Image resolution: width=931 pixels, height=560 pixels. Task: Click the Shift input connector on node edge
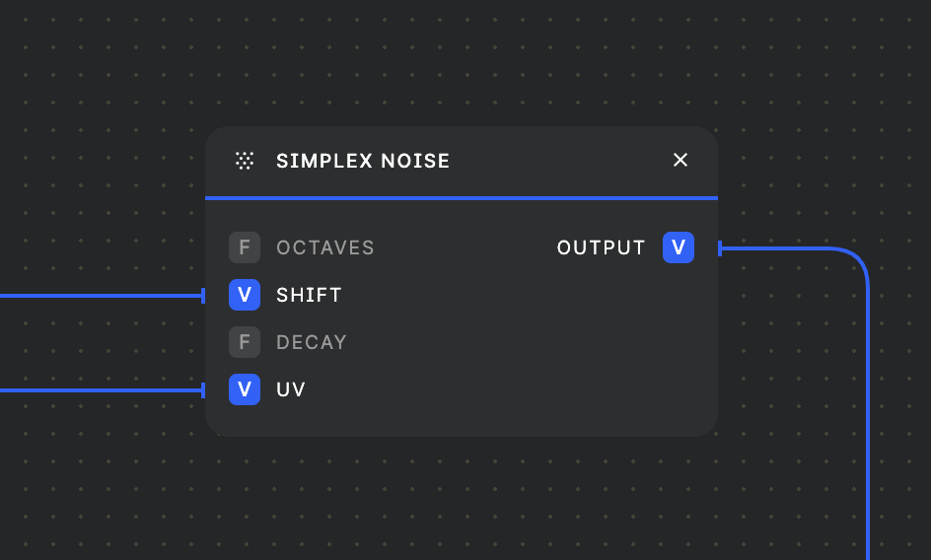[x=203, y=296]
